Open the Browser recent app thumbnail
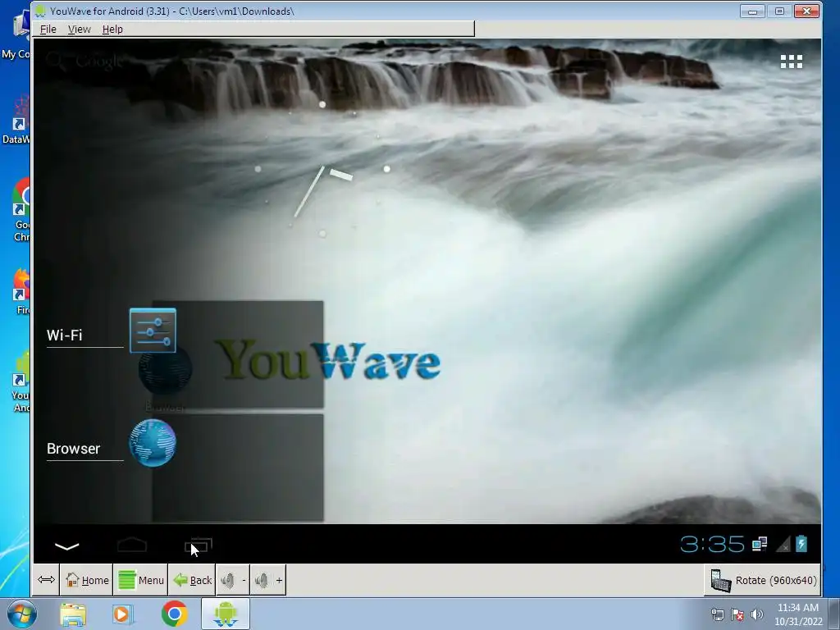840x630 pixels. click(238, 467)
